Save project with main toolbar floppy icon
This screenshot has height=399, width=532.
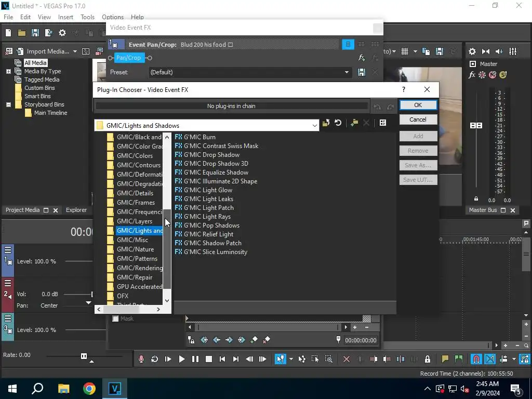pos(35,33)
